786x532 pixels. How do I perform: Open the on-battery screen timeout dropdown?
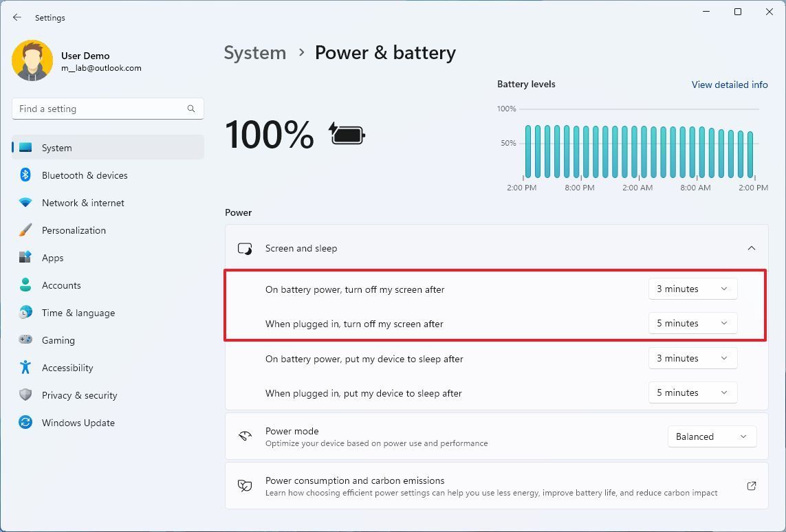point(692,289)
